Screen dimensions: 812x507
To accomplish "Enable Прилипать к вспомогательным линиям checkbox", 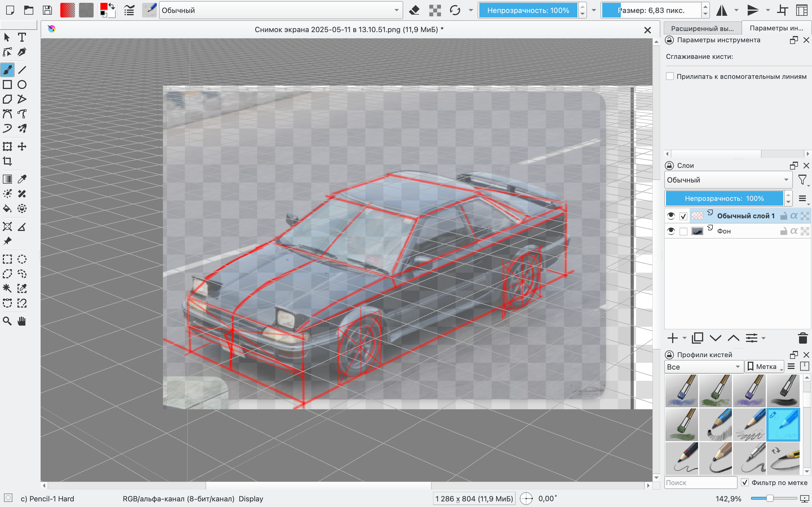I will 670,76.
